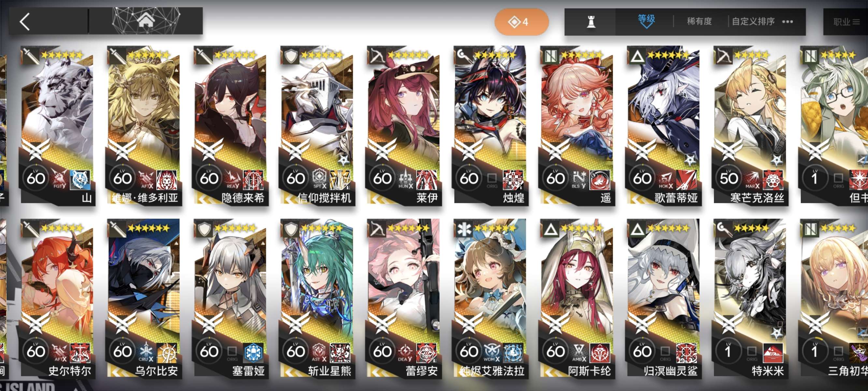Click the orange diamond 4 badge
The height and width of the screenshot is (391, 868).
coord(521,22)
